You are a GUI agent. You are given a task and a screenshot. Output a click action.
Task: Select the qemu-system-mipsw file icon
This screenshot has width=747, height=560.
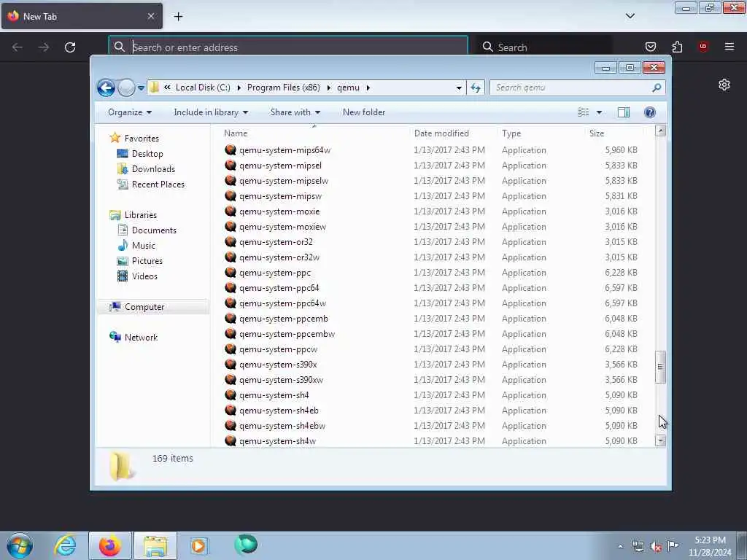tap(231, 195)
